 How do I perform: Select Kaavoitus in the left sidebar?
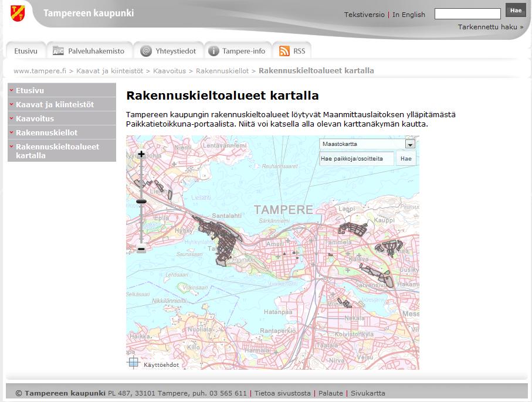[x=62, y=118]
